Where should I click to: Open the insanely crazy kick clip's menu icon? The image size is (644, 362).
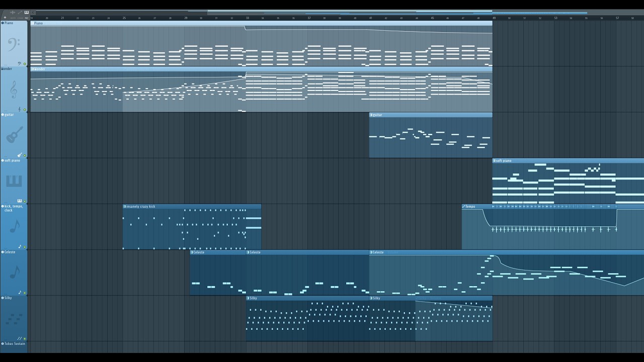125,206
